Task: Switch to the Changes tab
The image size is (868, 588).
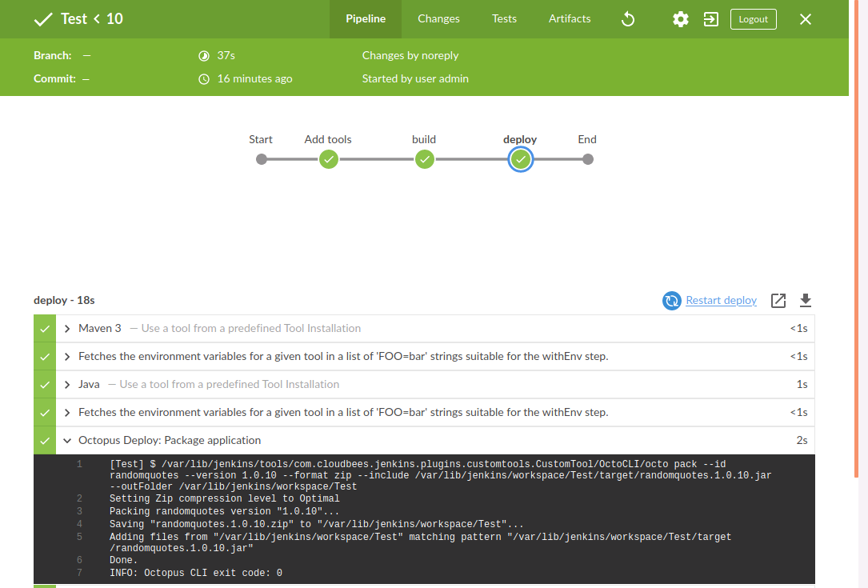Action: click(x=438, y=19)
